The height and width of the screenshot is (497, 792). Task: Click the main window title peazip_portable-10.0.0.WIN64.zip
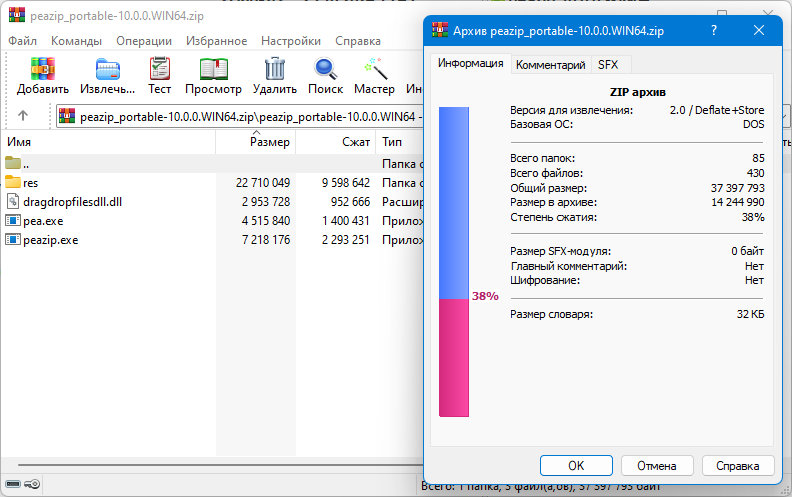(x=117, y=16)
